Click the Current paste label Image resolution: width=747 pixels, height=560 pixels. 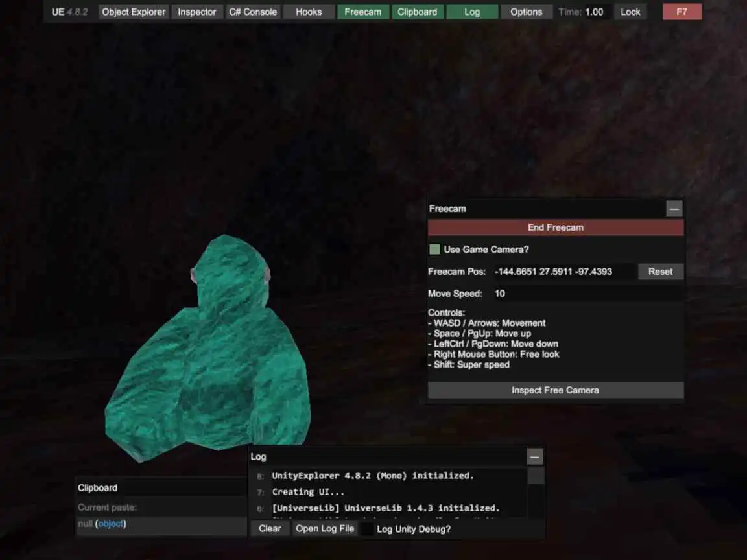[107, 507]
